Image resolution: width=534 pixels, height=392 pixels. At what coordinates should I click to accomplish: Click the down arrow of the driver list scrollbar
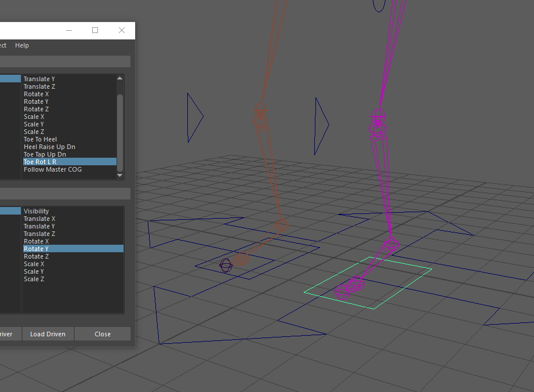[120, 176]
